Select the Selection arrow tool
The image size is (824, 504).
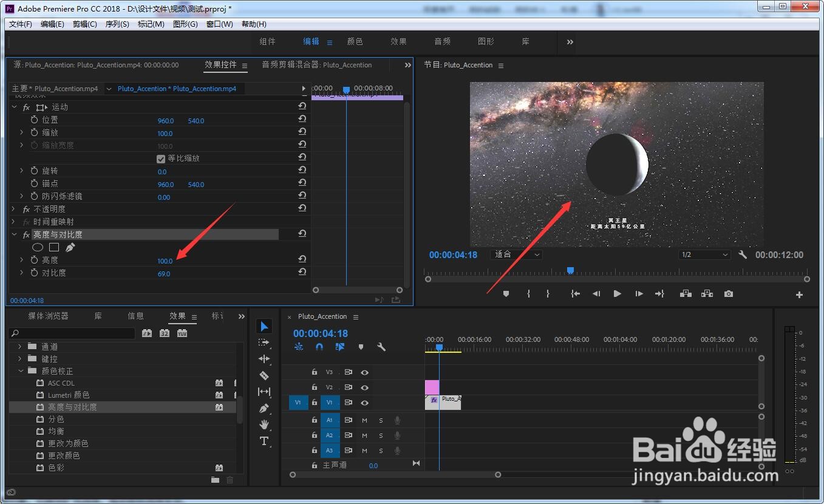[264, 326]
